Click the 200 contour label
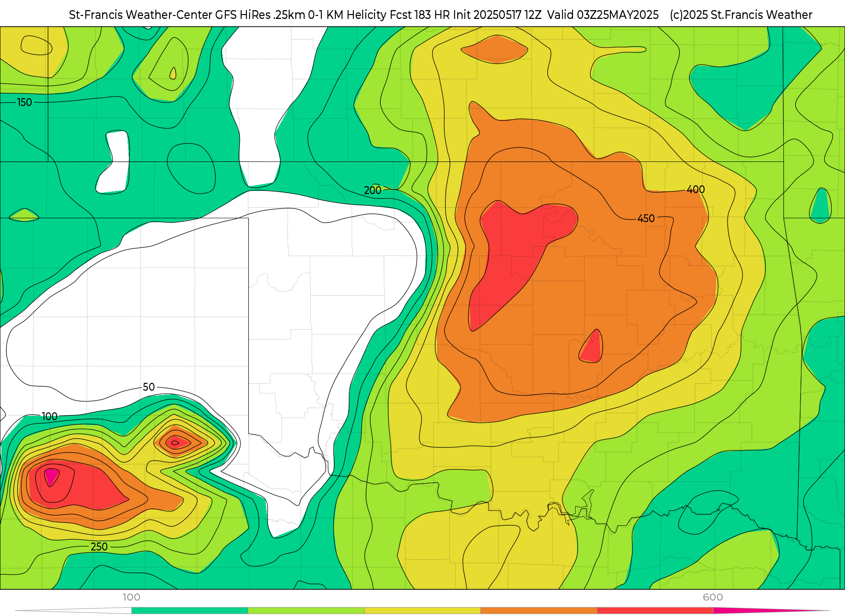 (x=372, y=190)
